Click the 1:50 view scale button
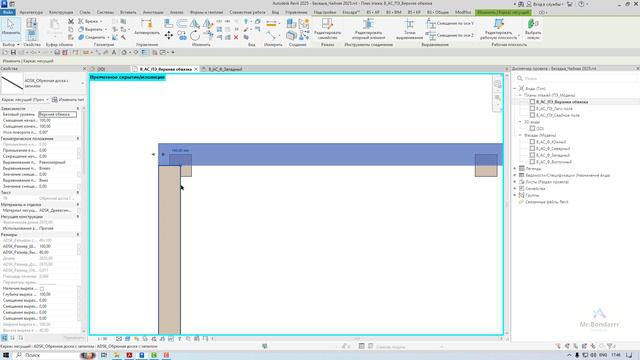Image resolution: width=640 pixels, height=360 pixels. 102,339
